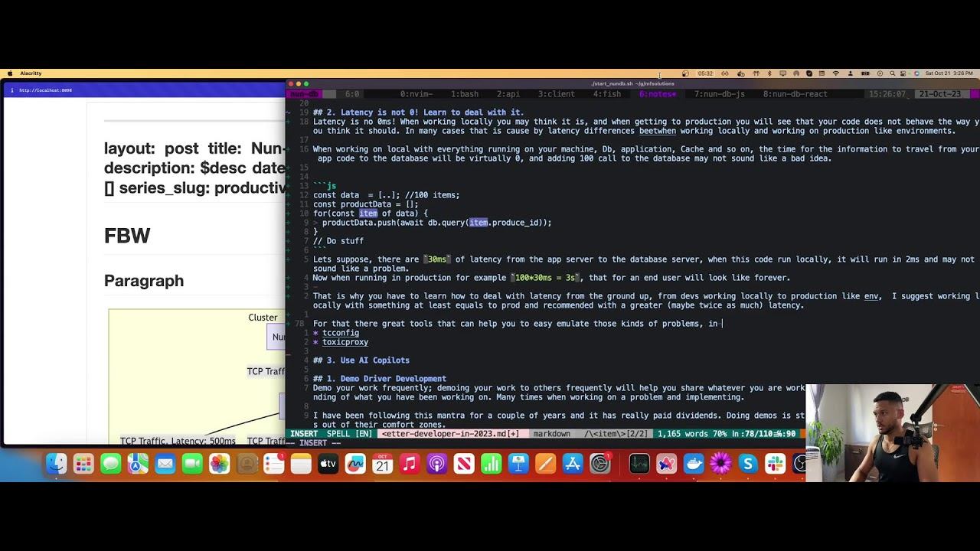Image resolution: width=980 pixels, height=551 pixels.
Task: Open Podcasts app in dock
Action: click(436, 464)
